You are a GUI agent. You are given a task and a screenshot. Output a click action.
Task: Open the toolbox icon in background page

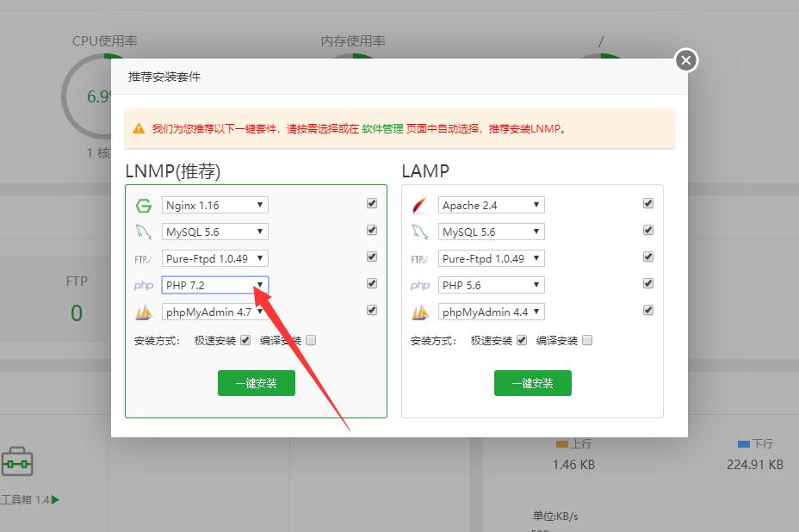[17, 461]
